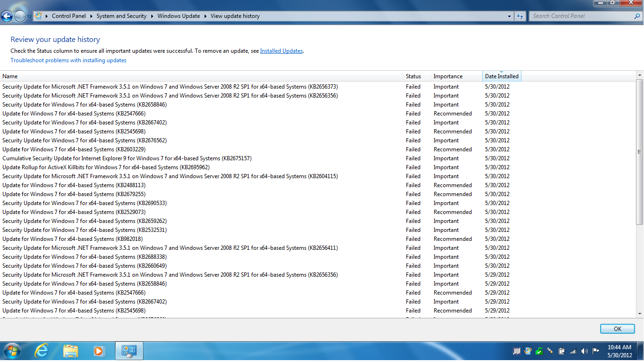
Task: Click the syringe tray icon
Action: (x=550, y=351)
